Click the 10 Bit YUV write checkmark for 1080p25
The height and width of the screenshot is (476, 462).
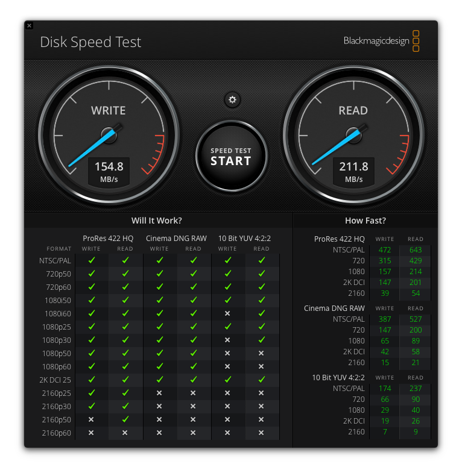tap(227, 327)
